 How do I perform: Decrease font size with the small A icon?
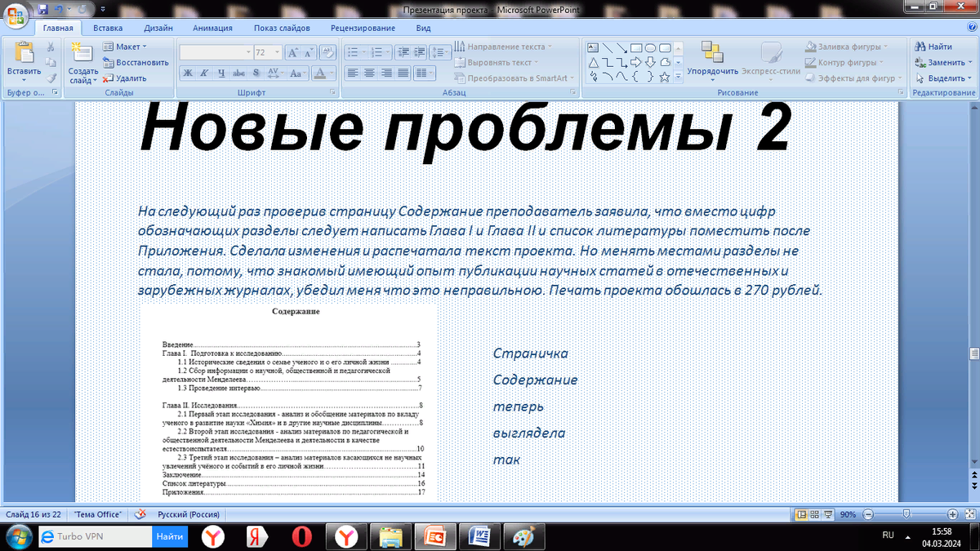[309, 52]
